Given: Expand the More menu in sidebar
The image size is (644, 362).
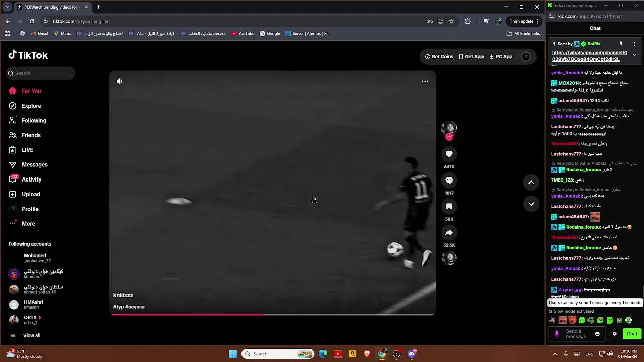Looking at the screenshot, I should click(23, 224).
